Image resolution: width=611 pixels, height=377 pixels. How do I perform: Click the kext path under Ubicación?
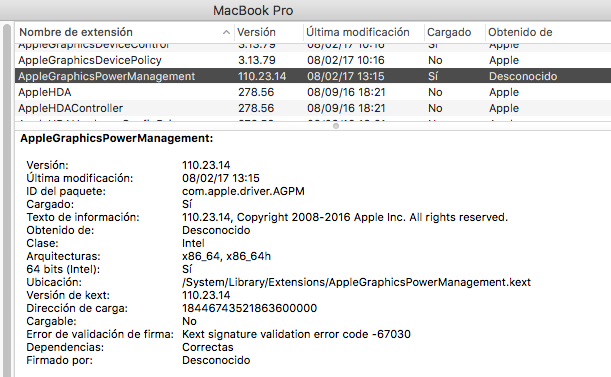356,282
